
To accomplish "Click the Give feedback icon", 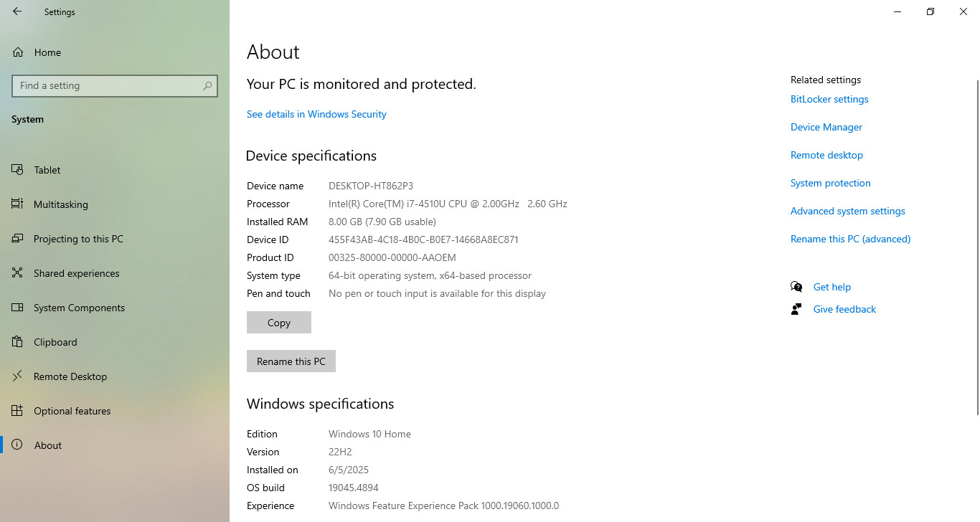I will (796, 309).
